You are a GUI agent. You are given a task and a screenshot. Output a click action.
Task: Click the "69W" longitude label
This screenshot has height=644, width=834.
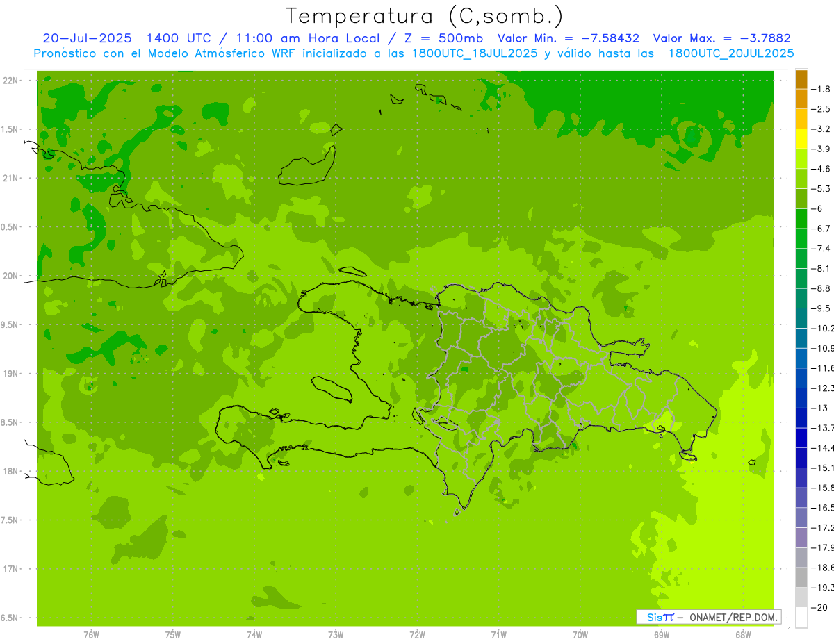point(662,634)
